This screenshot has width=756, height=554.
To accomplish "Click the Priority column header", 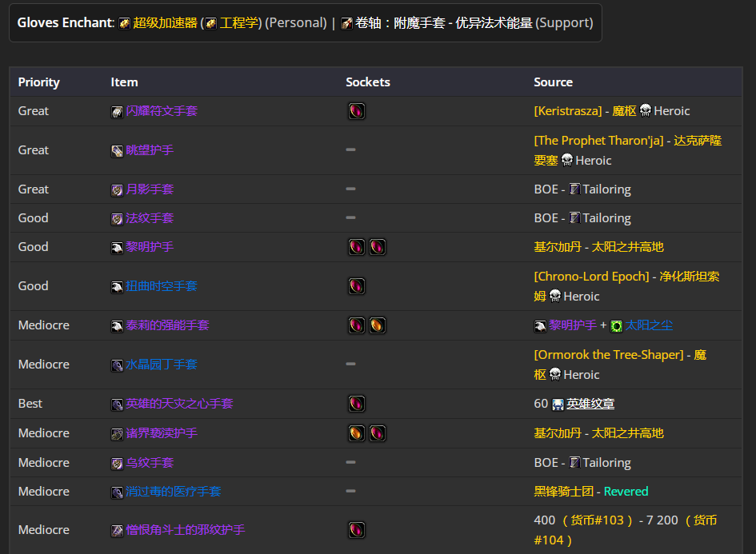I will point(39,82).
